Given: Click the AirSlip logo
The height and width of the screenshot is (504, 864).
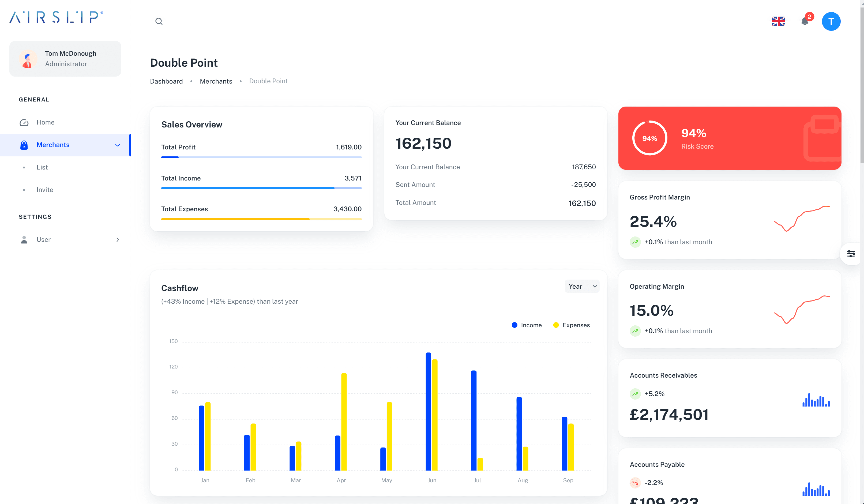Looking at the screenshot, I should [x=56, y=17].
